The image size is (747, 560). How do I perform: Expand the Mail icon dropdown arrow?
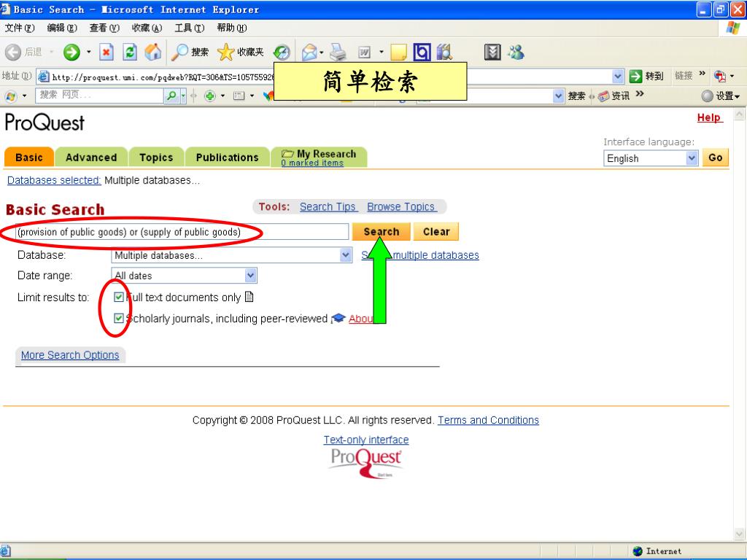pyautogui.click(x=322, y=52)
